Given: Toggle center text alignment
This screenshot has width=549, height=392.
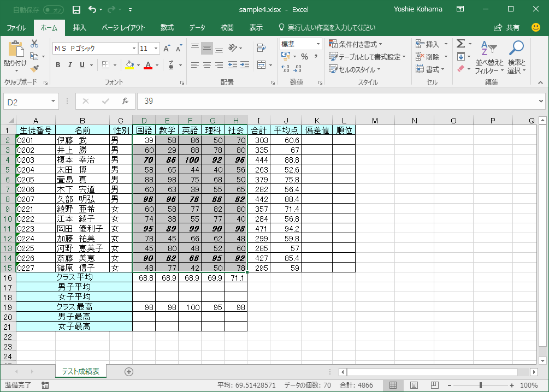Looking at the screenshot, I should 207,65.
